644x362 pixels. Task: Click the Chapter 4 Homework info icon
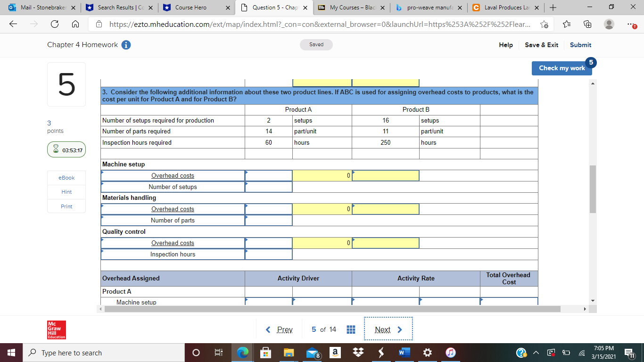[x=126, y=45]
